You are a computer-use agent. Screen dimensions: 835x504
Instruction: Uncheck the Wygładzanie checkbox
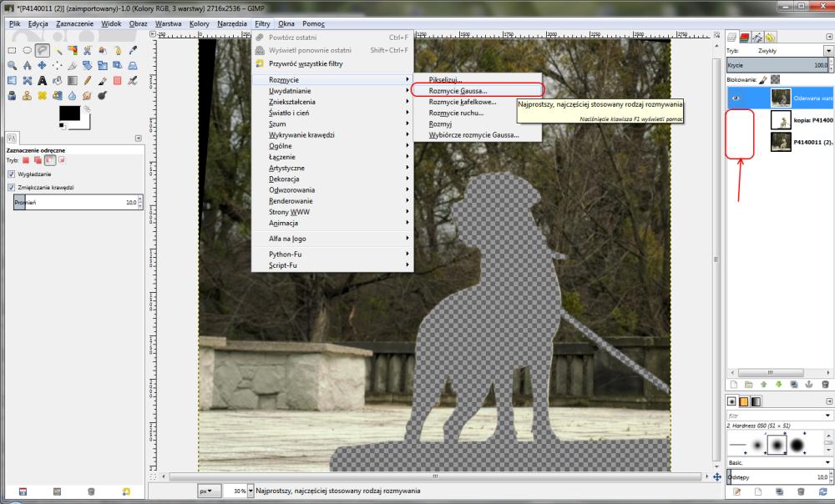[x=11, y=174]
